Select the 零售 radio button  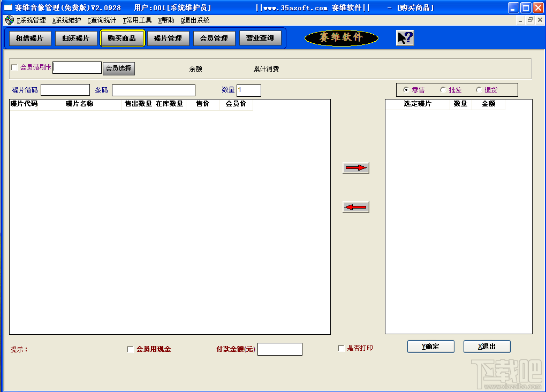click(406, 90)
